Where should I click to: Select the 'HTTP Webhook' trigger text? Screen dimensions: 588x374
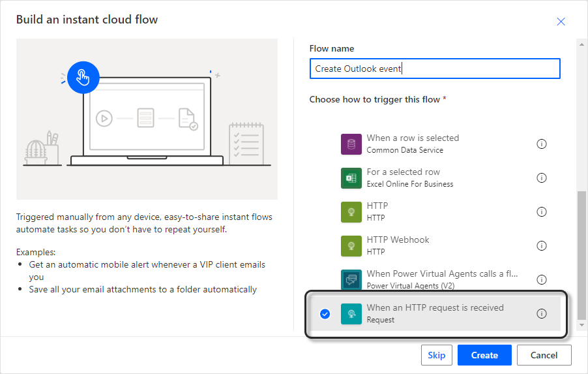tap(398, 240)
